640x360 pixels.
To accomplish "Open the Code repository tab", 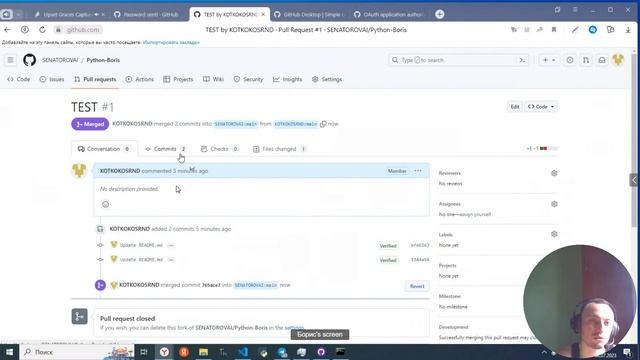I will tap(19, 79).
